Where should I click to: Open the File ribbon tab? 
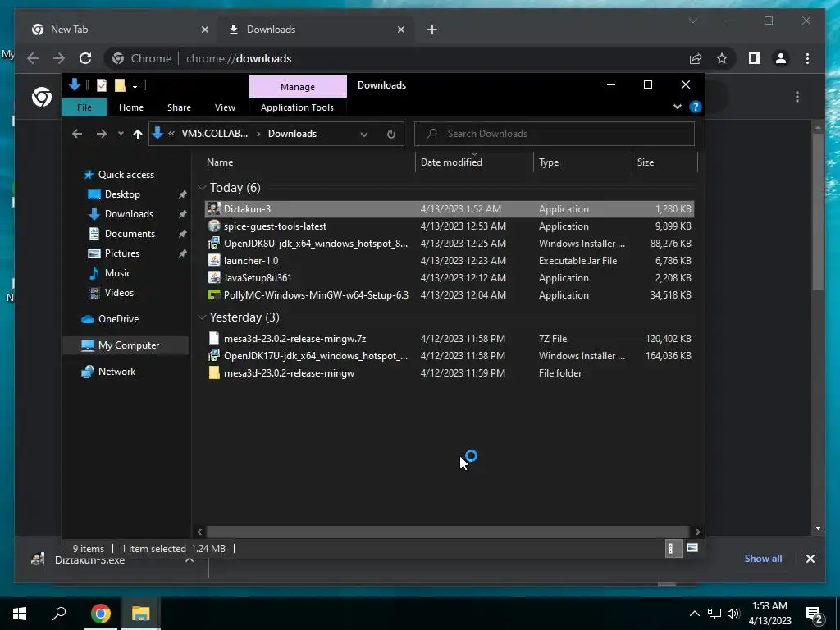pyautogui.click(x=84, y=107)
